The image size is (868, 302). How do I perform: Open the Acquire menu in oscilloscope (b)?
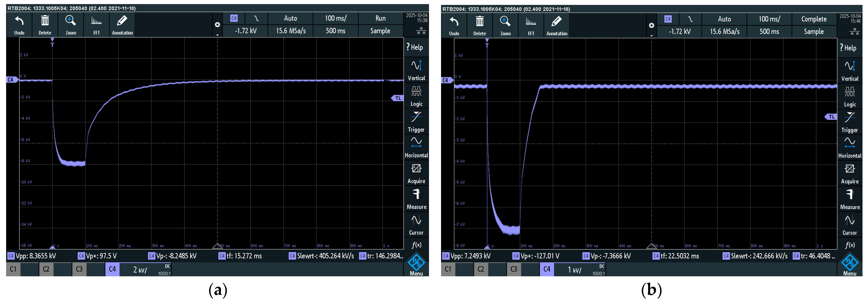coord(849,174)
